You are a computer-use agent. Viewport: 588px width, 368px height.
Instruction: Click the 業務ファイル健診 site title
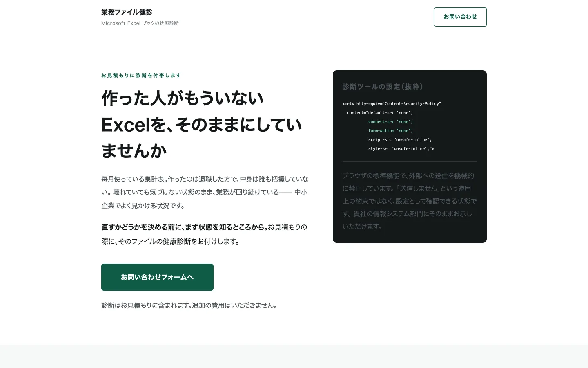click(x=127, y=12)
